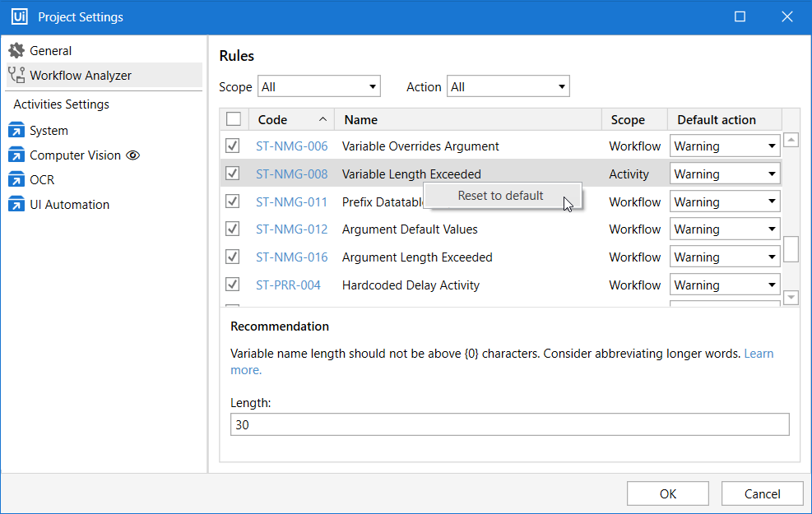This screenshot has height=514, width=812.
Task: Toggle the ST-NMG-012 rule checkbox
Action: point(233,229)
